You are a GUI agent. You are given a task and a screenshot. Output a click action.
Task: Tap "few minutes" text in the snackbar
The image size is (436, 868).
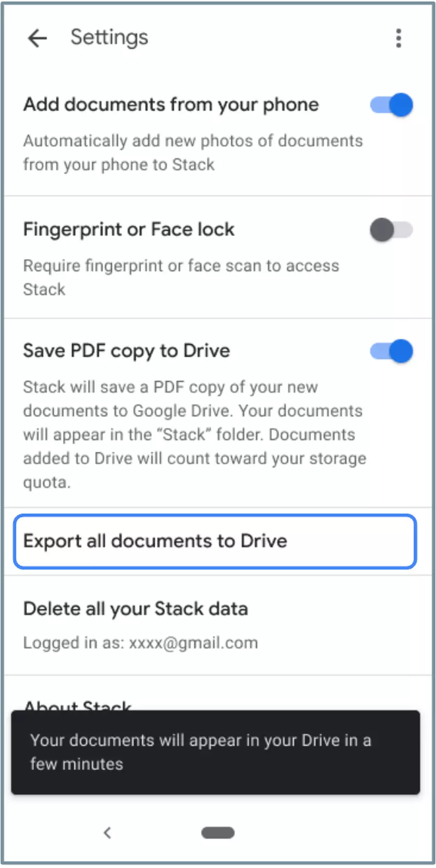[x=77, y=764]
